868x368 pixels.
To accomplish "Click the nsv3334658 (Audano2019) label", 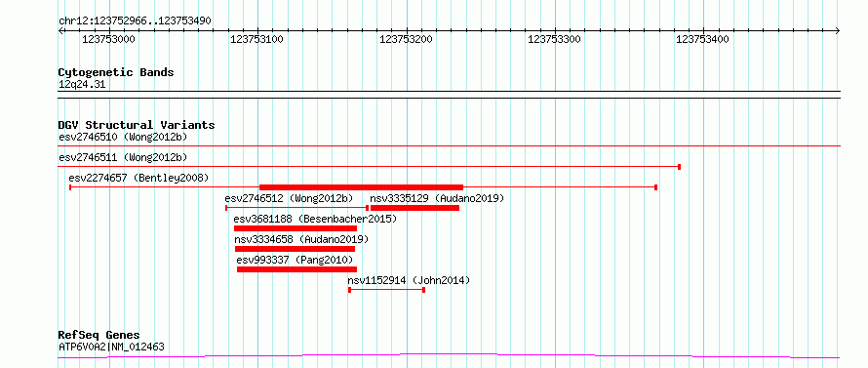I will 301,239.
